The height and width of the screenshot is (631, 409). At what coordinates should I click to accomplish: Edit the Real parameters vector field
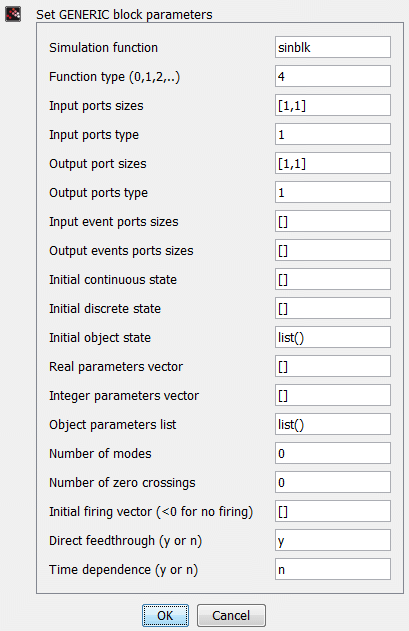tap(333, 366)
